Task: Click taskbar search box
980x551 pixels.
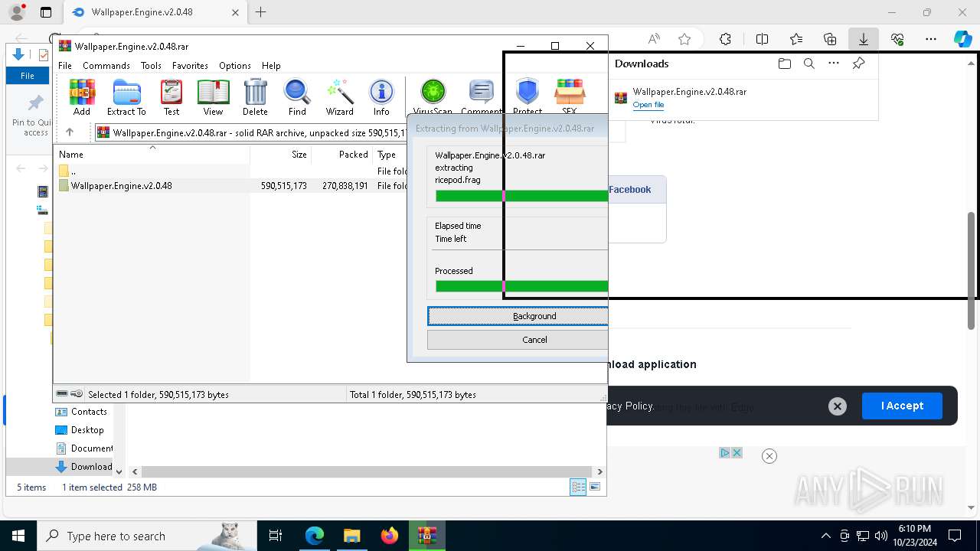Action: point(147,536)
